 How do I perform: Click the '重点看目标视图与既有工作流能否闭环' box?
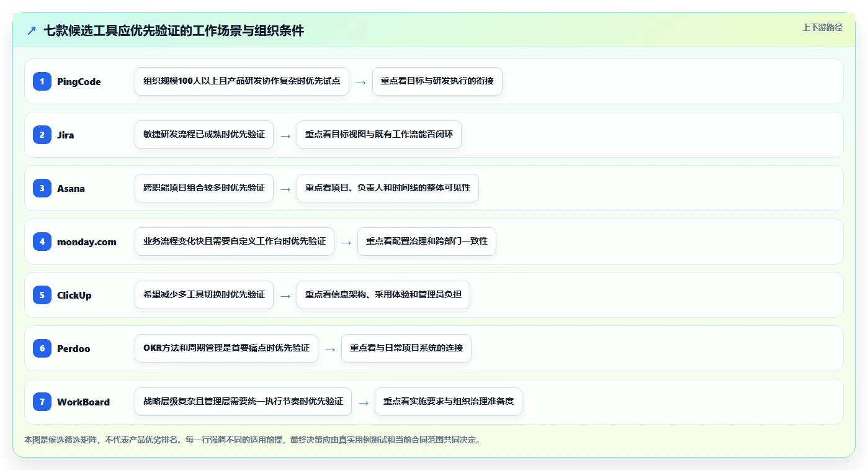[x=379, y=135]
